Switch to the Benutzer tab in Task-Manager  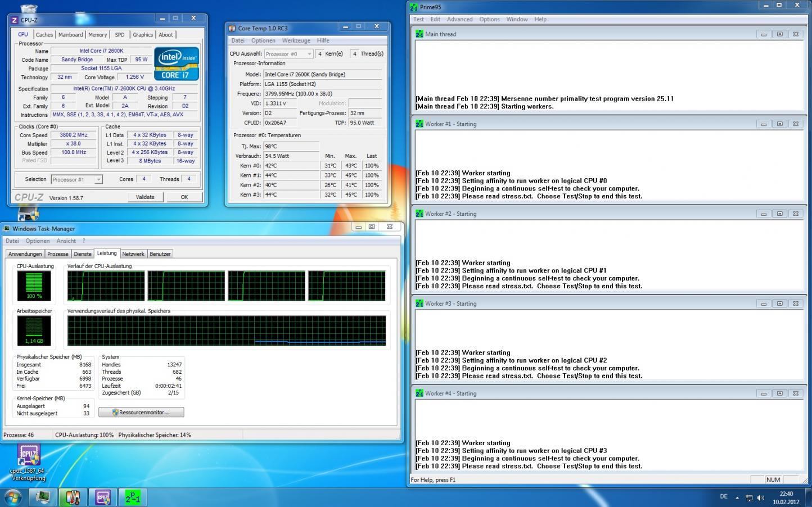[x=160, y=254]
